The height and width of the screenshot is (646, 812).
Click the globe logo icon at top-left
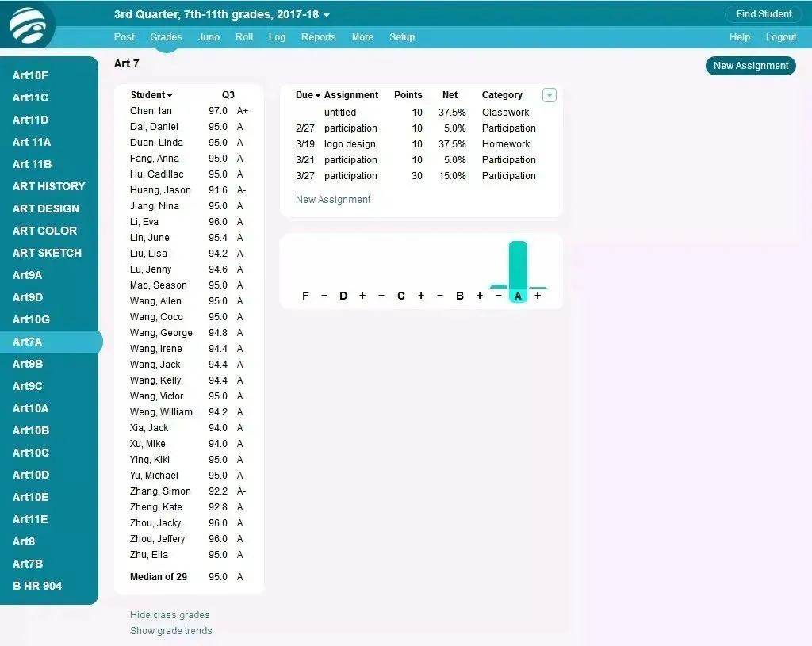[x=29, y=25]
